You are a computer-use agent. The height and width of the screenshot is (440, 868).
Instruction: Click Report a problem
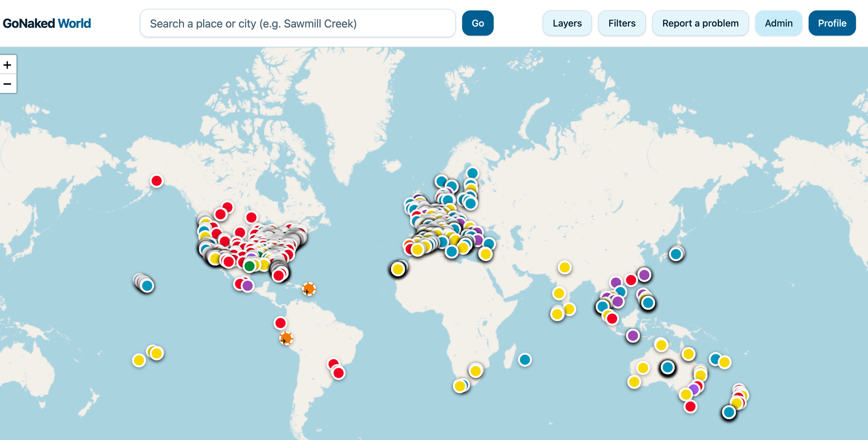(x=700, y=23)
